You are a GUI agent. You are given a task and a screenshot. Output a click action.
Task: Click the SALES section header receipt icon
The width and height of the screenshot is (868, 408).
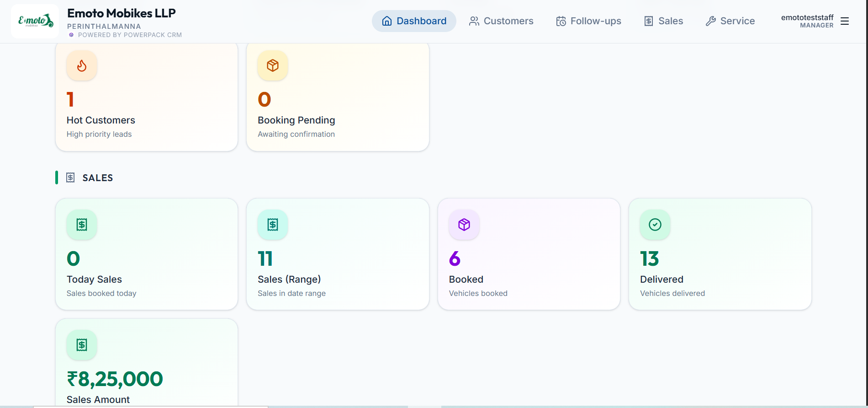point(70,177)
